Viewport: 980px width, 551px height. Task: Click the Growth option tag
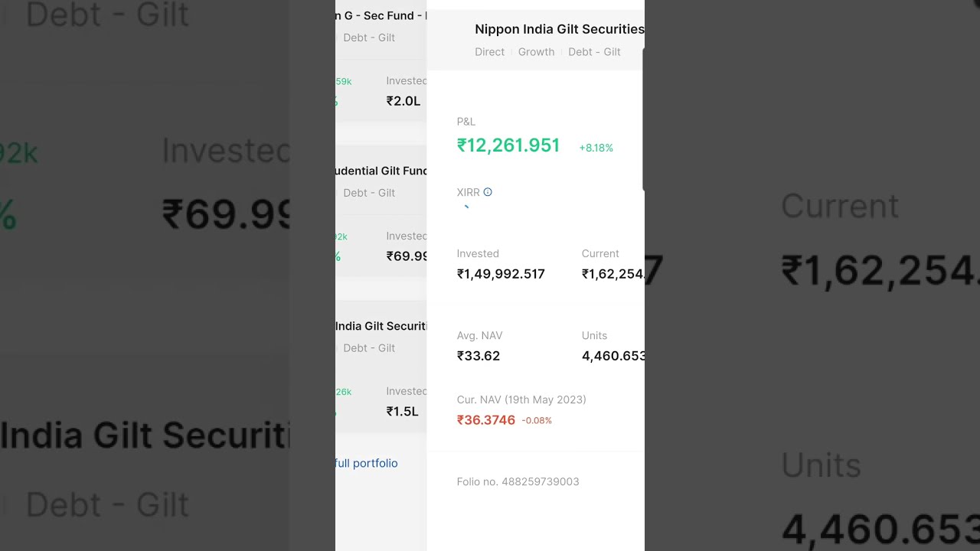[x=536, y=52]
